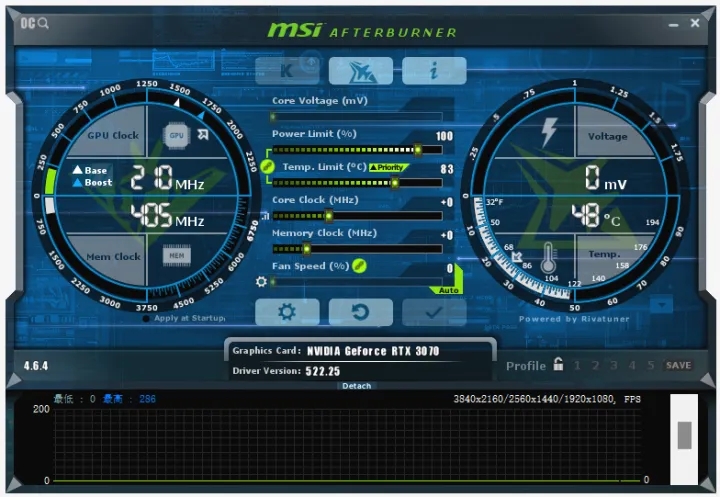Screen dimensions: 720x497
Task: Open the information i button
Action: [434, 71]
